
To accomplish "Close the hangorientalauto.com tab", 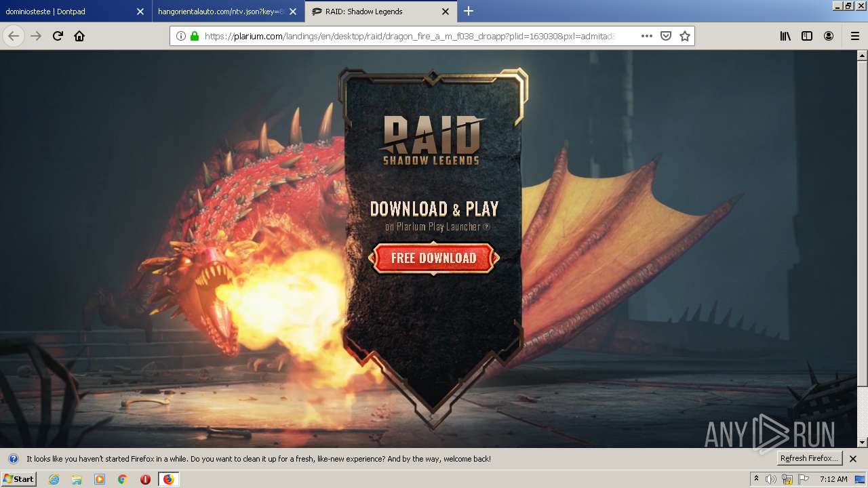I will pyautogui.click(x=293, y=12).
